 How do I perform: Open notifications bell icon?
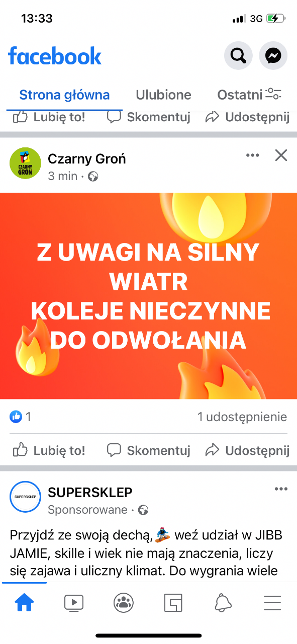(x=223, y=602)
